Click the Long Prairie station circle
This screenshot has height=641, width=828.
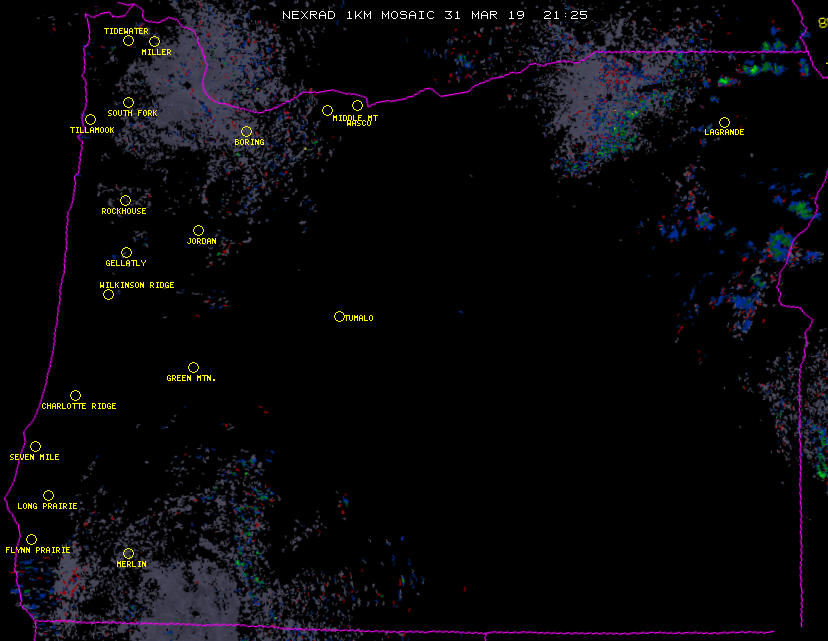pyautogui.click(x=48, y=495)
